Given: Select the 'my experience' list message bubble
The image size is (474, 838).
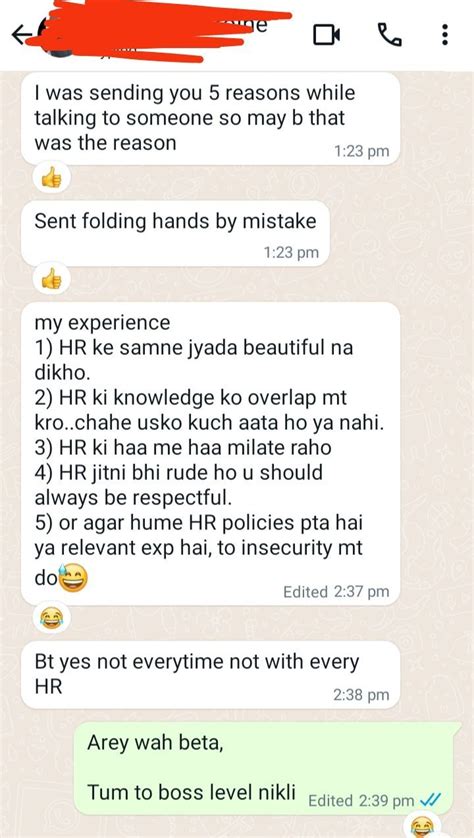Looking at the screenshot, I should click(211, 454).
